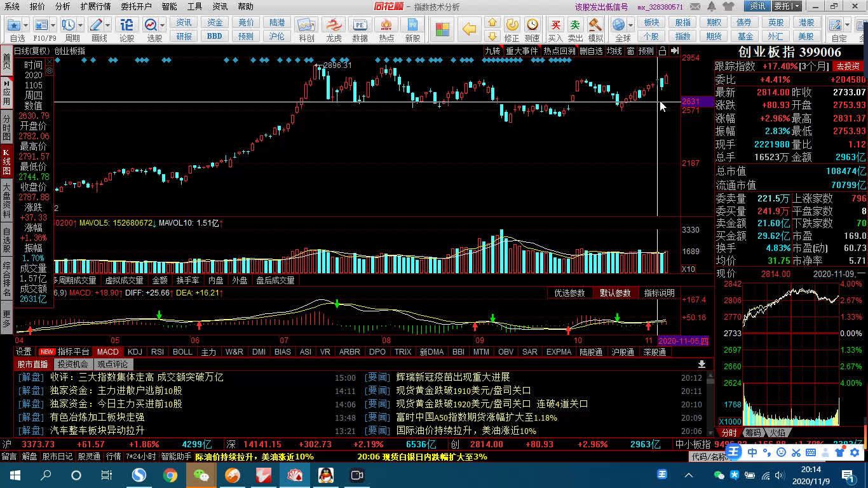
Task: Open the 扩展行情 menu
Action: coord(95,6)
